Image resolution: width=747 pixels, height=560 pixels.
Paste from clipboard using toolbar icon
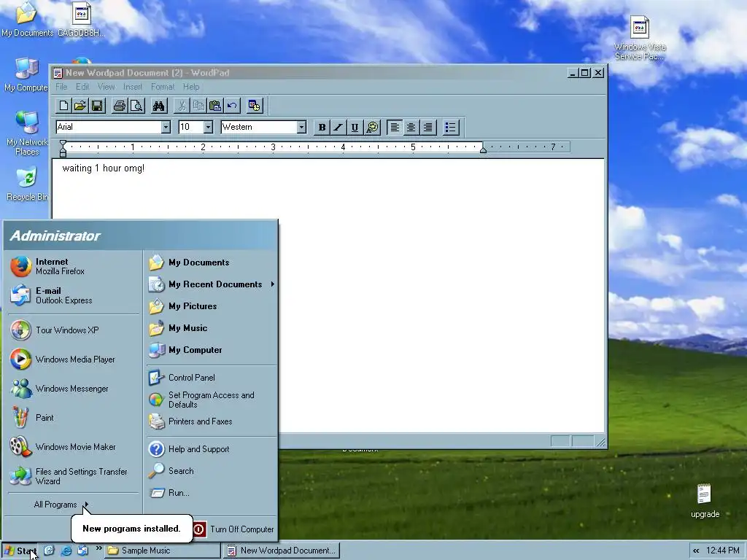coord(215,106)
